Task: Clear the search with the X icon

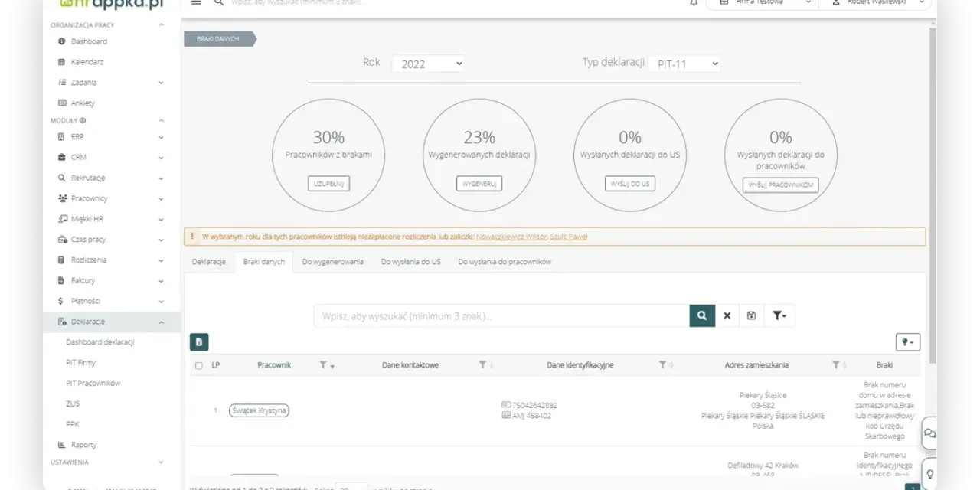Action: point(727,315)
